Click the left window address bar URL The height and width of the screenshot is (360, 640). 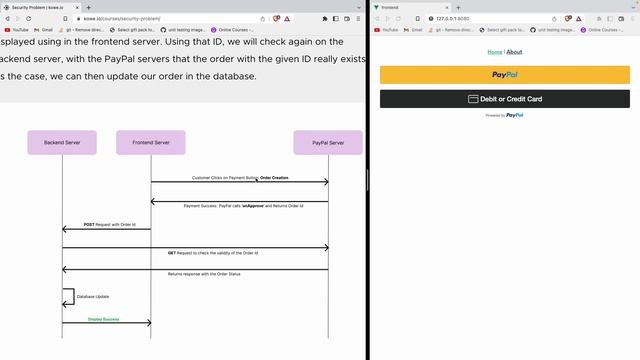click(122, 19)
